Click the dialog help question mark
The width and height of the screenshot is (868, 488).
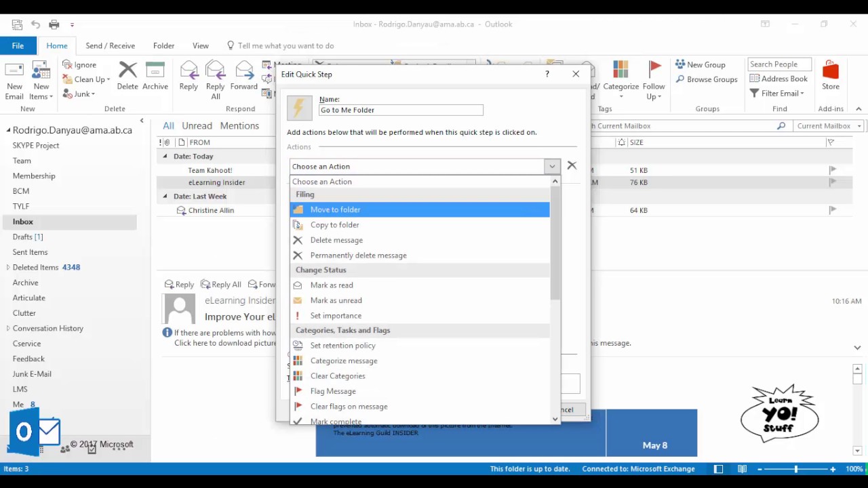coord(547,74)
